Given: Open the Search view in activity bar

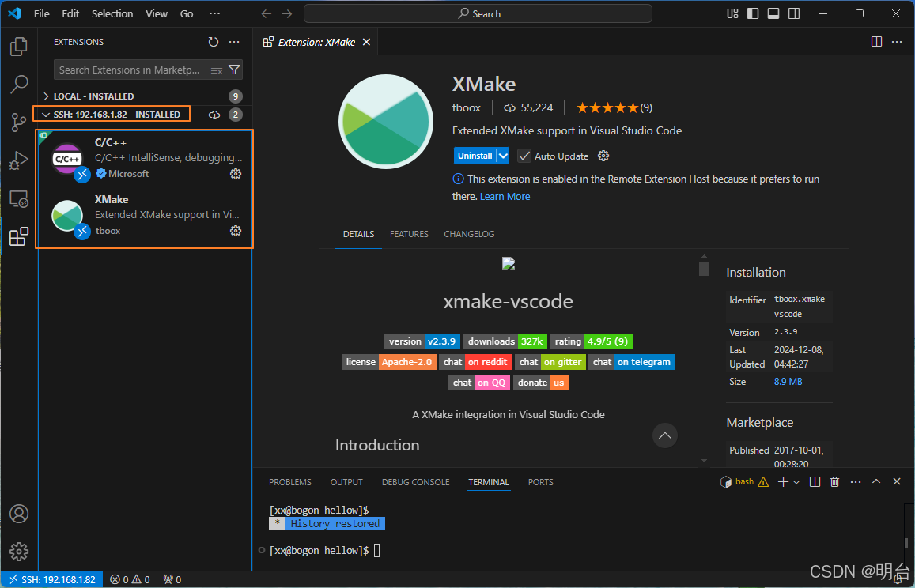Looking at the screenshot, I should 19,84.
